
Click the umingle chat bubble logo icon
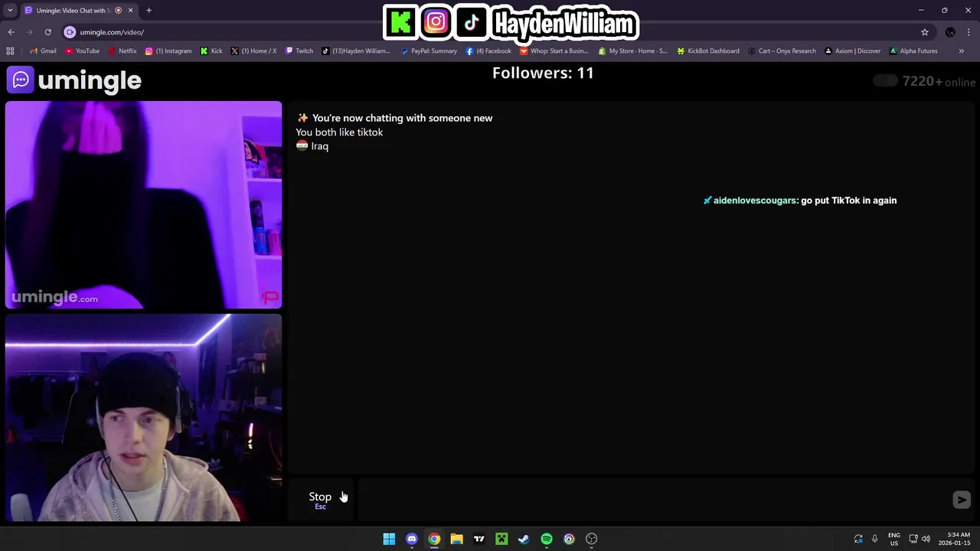21,80
